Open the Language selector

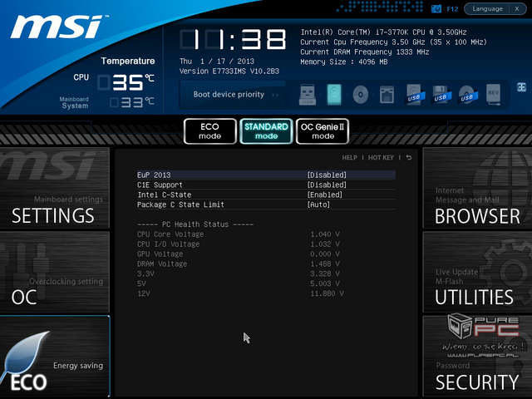coord(487,8)
